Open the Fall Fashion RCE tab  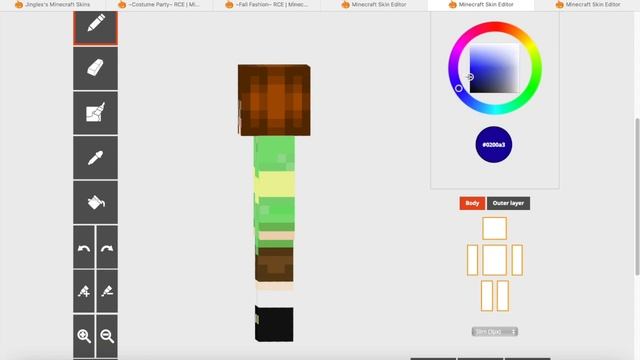267,5
